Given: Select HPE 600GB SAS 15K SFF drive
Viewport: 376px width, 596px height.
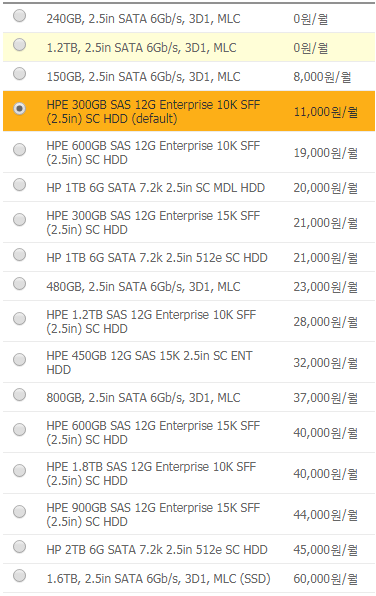Looking at the screenshot, I should point(19,430).
